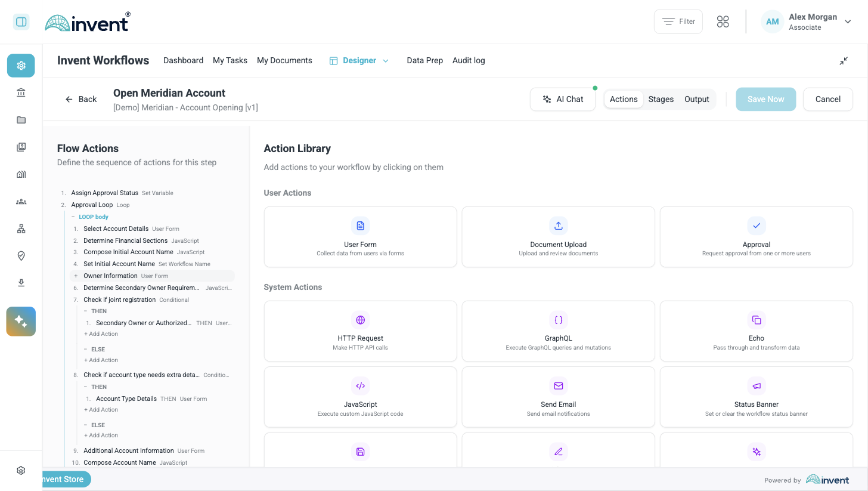This screenshot has width=868, height=491.
Task: Add a User Form action from the library
Action: pos(360,237)
